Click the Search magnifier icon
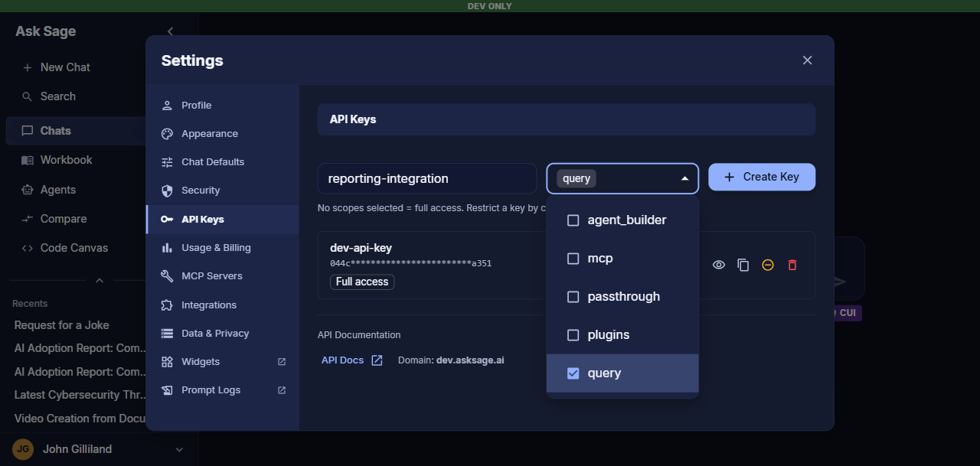Viewport: 980px width, 466px height. (x=27, y=96)
